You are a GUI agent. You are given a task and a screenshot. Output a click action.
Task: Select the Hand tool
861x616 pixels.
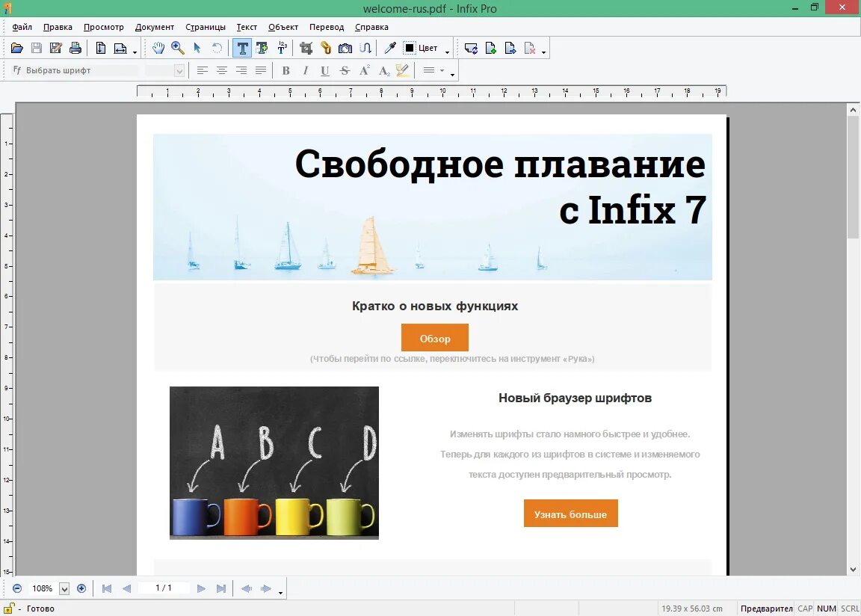pyautogui.click(x=158, y=48)
